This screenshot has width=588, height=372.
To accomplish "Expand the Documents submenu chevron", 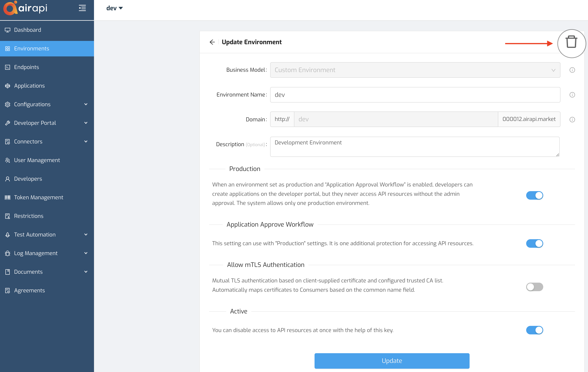I will (86, 272).
